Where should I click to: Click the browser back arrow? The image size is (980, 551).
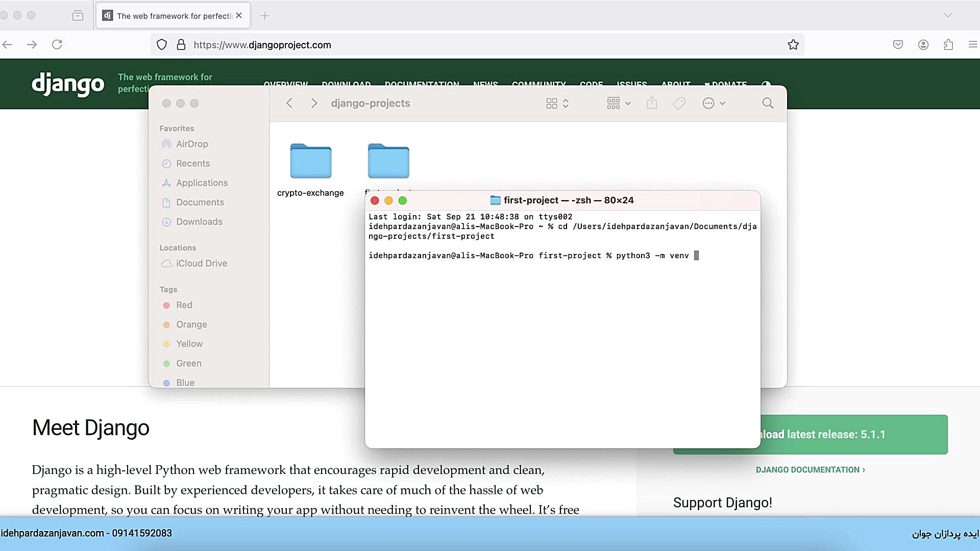7,44
